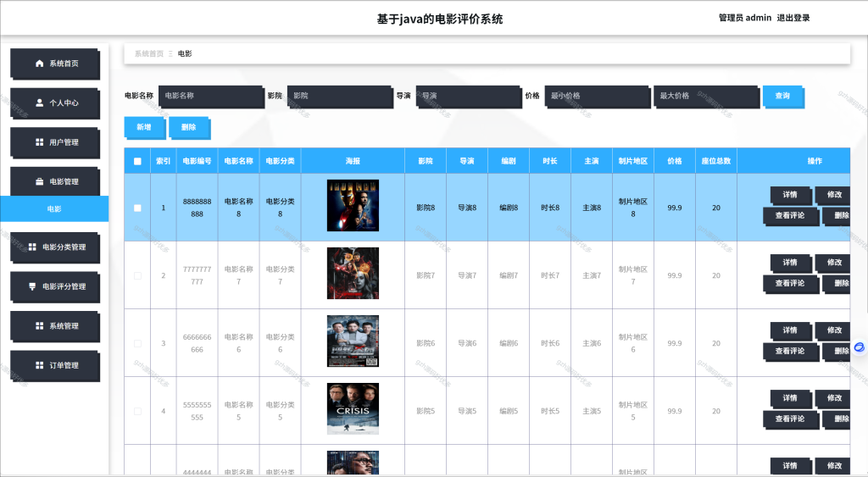The width and height of the screenshot is (868, 477).
Task: Expand the 系统管理 sidebar section
Action: pos(55,326)
